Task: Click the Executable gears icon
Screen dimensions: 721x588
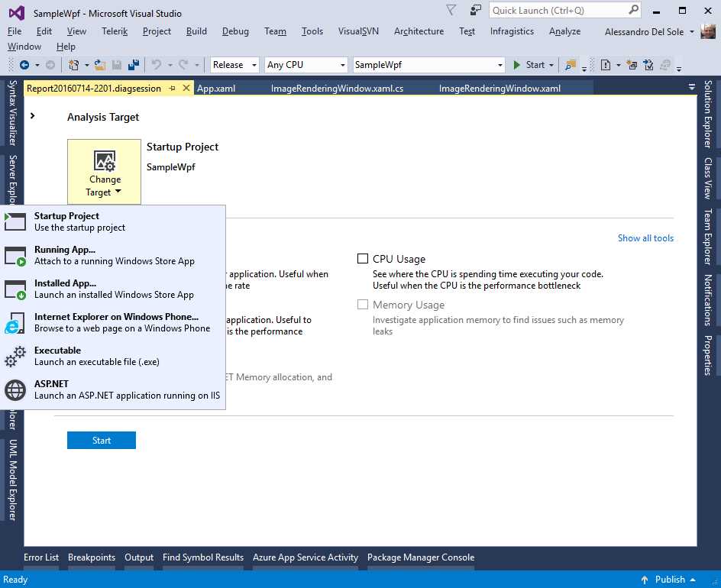Action: tap(15, 357)
